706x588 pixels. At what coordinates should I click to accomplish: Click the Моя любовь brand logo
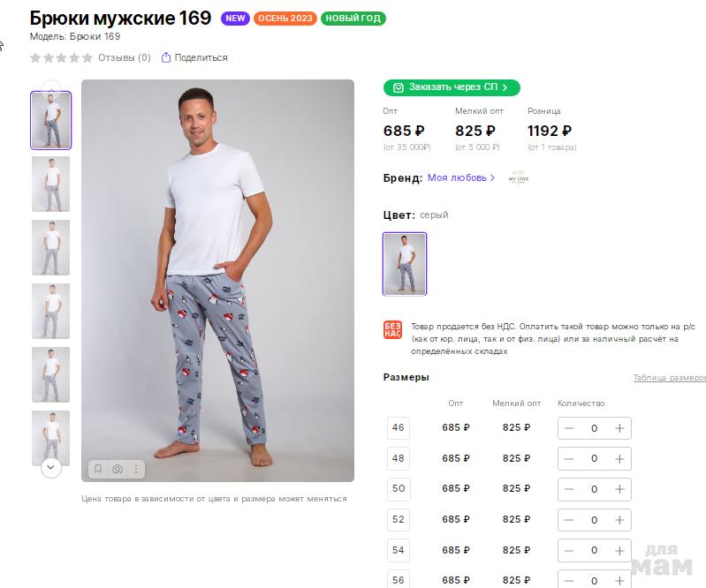coord(518,178)
